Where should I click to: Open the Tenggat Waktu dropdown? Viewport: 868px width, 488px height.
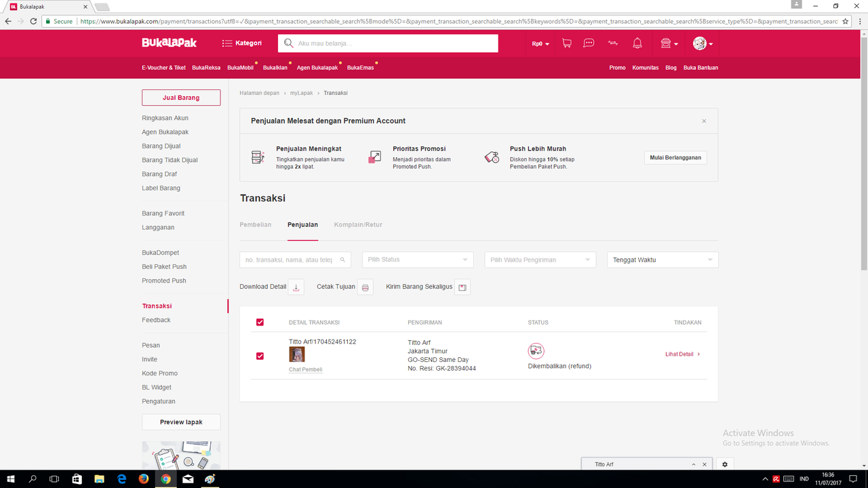pyautogui.click(x=663, y=260)
